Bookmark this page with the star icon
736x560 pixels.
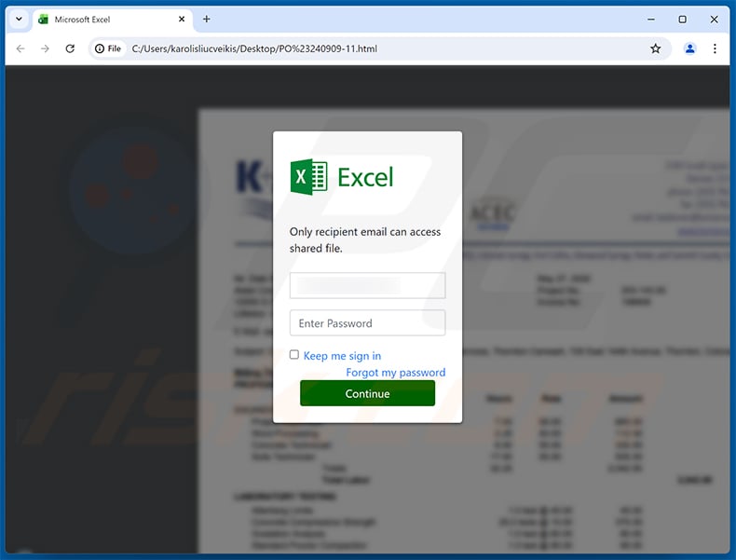pyautogui.click(x=655, y=48)
